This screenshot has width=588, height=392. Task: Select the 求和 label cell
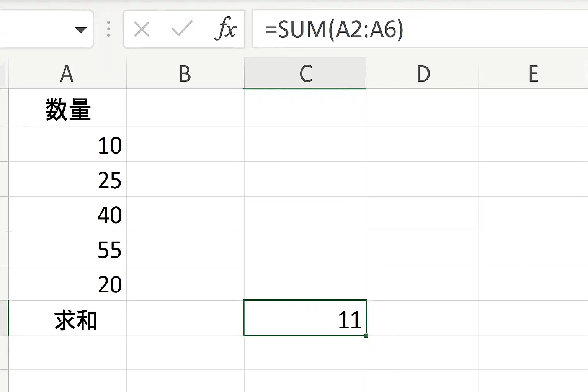(67, 318)
